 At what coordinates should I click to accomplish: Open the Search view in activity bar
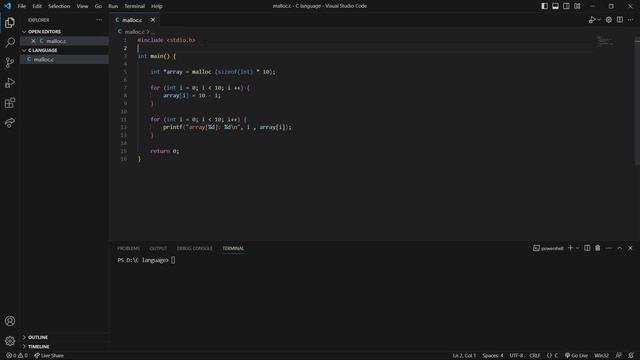(x=10, y=42)
